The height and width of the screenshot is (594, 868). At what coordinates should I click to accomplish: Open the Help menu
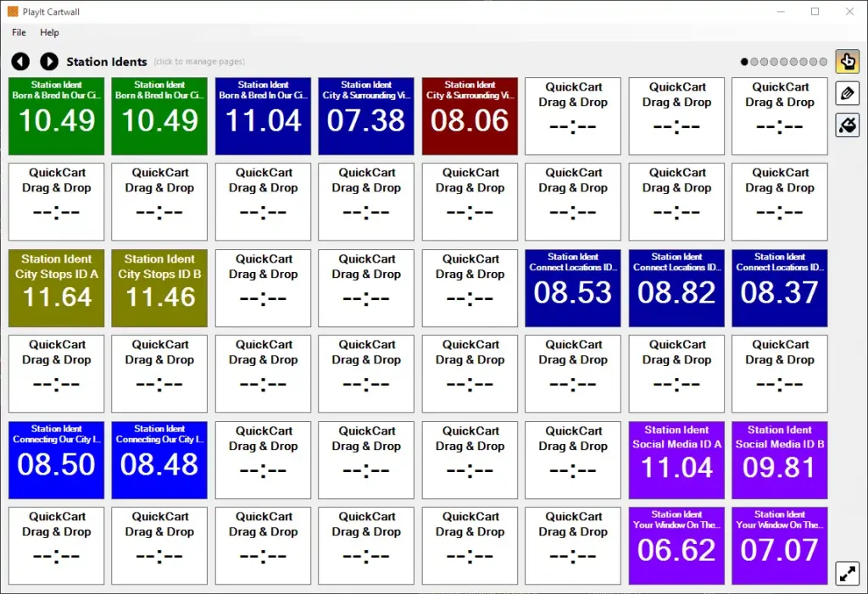(49, 32)
